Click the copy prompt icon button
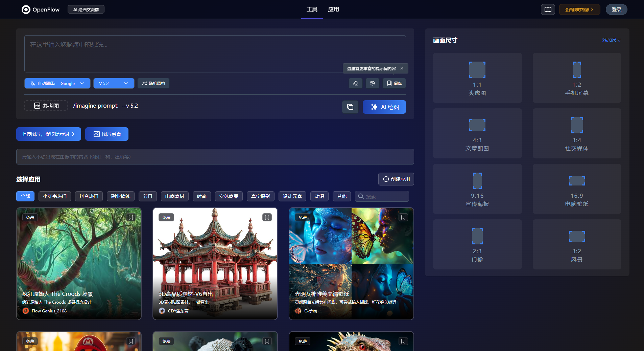 point(350,107)
